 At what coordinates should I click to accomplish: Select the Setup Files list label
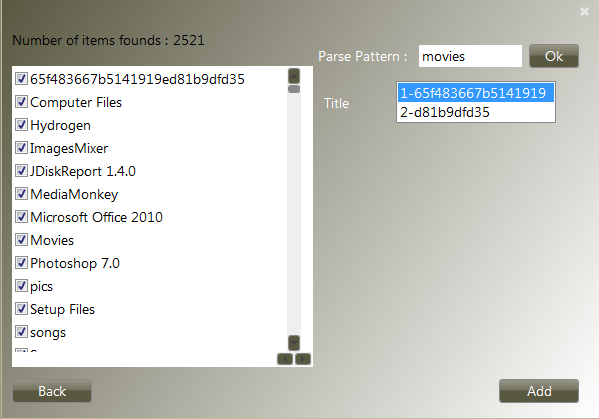(x=62, y=309)
